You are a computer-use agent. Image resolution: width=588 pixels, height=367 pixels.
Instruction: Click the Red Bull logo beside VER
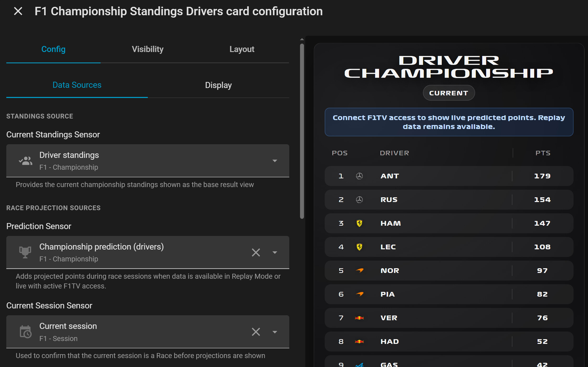coord(359,318)
